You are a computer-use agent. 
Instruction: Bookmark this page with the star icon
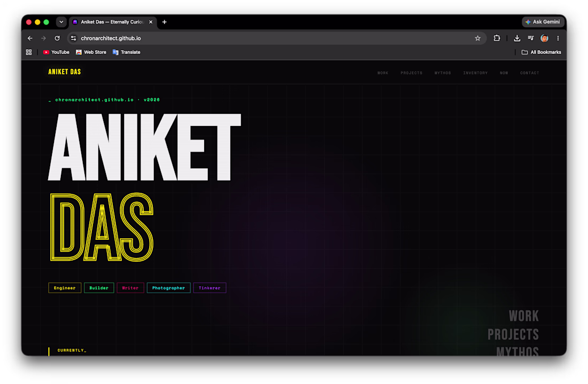click(x=477, y=38)
